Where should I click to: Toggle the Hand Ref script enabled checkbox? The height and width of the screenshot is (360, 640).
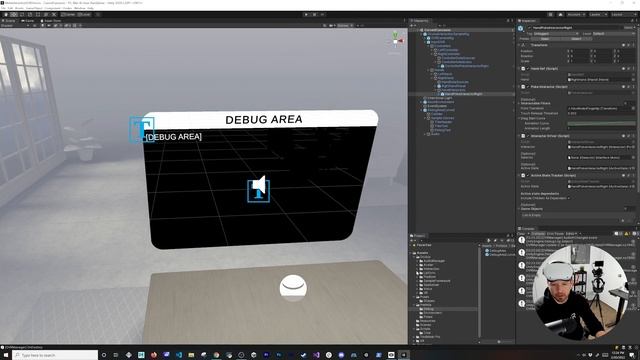(x=528, y=69)
